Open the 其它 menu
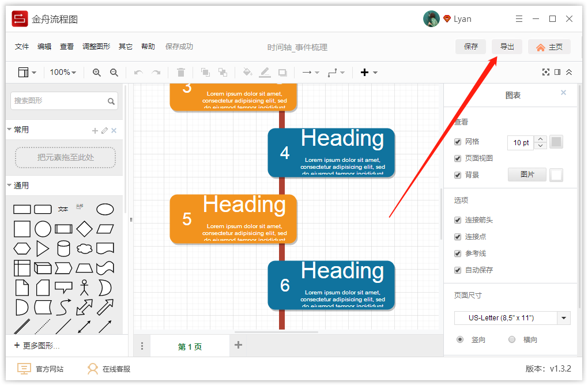588x386 pixels. tap(126, 47)
